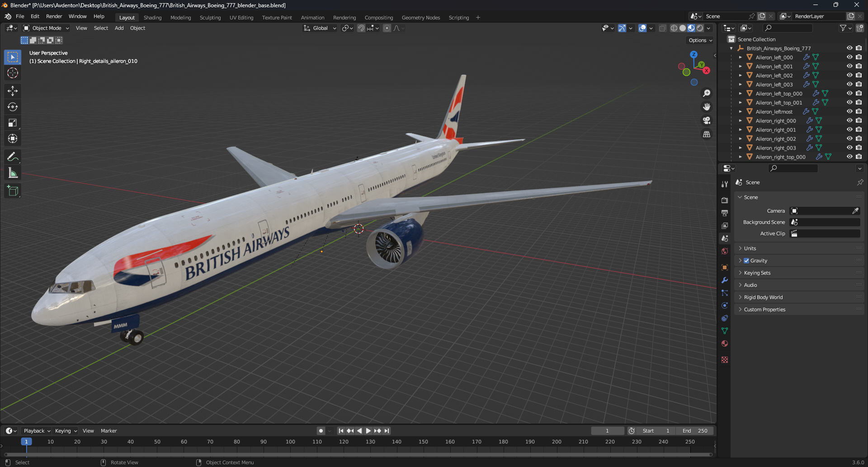Hide Aileron_left_002 in viewport
Screen dimensions: 868x467
click(849, 76)
